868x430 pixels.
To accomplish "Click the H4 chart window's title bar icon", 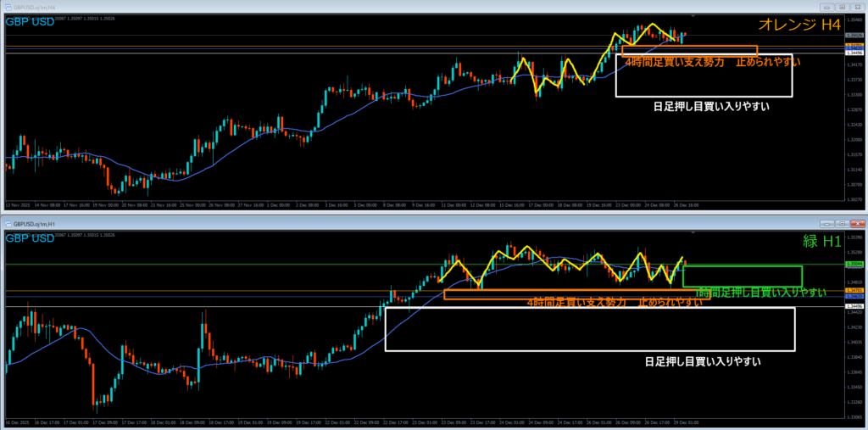I will (7, 7).
